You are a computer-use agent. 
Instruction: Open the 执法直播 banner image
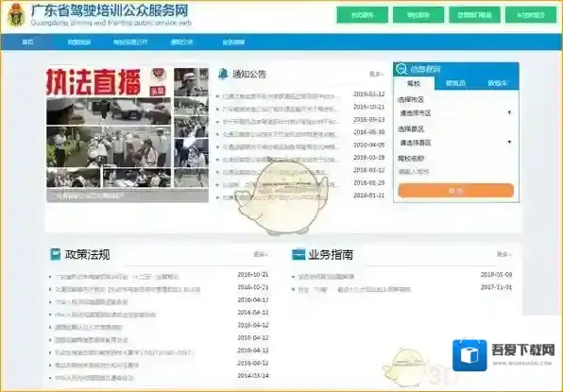tap(128, 134)
